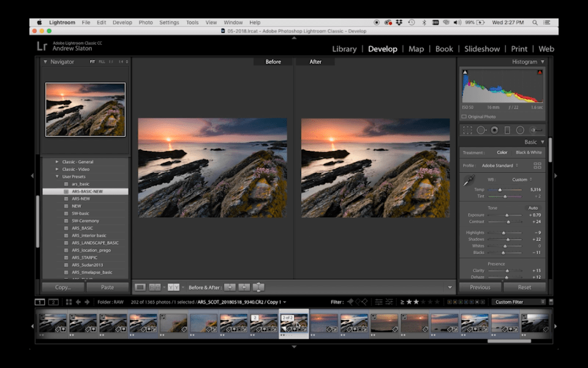Activate the Spot Removal tool
Image resolution: width=588 pixels, height=368 pixels.
pyautogui.click(x=481, y=130)
